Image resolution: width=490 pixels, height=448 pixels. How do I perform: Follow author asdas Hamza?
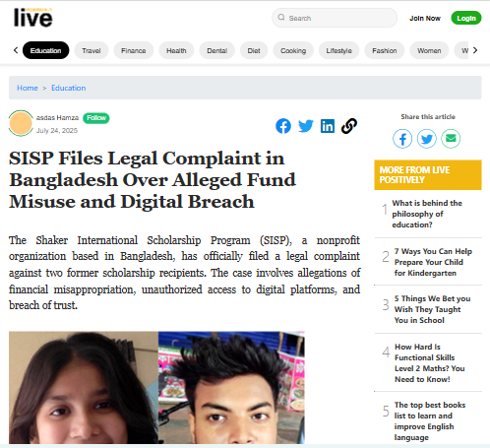click(96, 118)
